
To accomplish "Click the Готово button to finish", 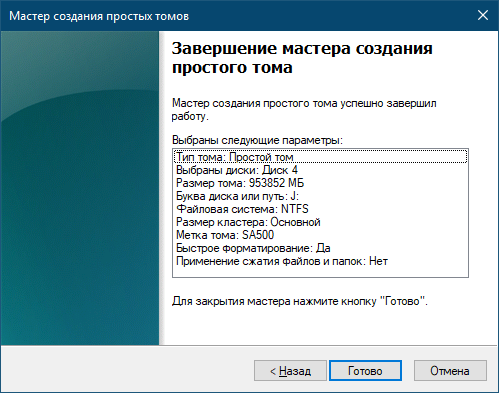I will click(x=365, y=370).
